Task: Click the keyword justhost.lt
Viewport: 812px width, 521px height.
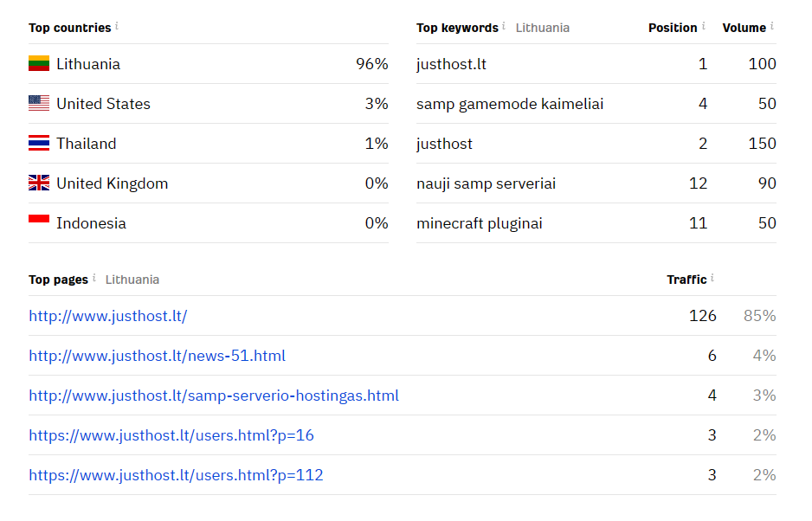Action: click(x=452, y=64)
